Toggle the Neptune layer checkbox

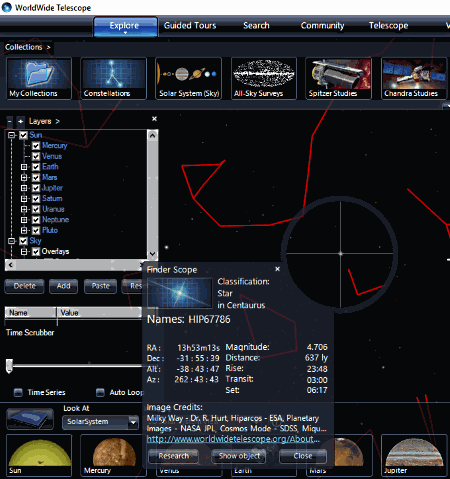pyautogui.click(x=36, y=220)
